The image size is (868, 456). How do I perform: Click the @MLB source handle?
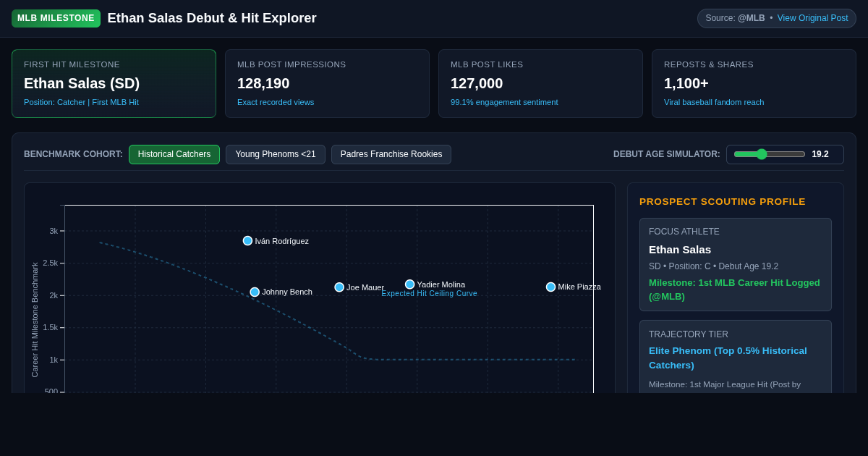coord(751,18)
